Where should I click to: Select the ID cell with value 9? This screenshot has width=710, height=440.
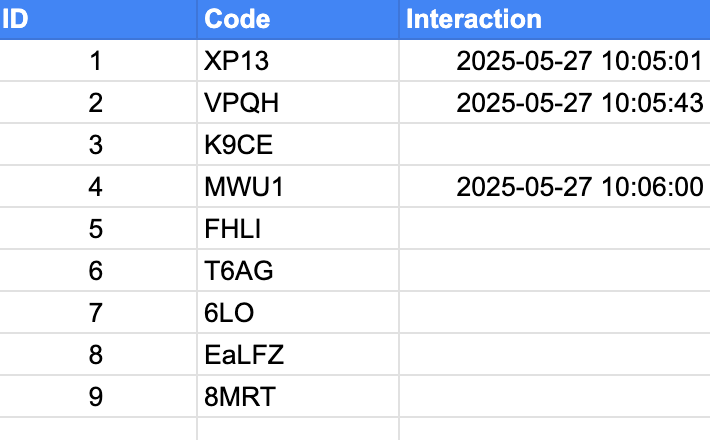(x=98, y=396)
